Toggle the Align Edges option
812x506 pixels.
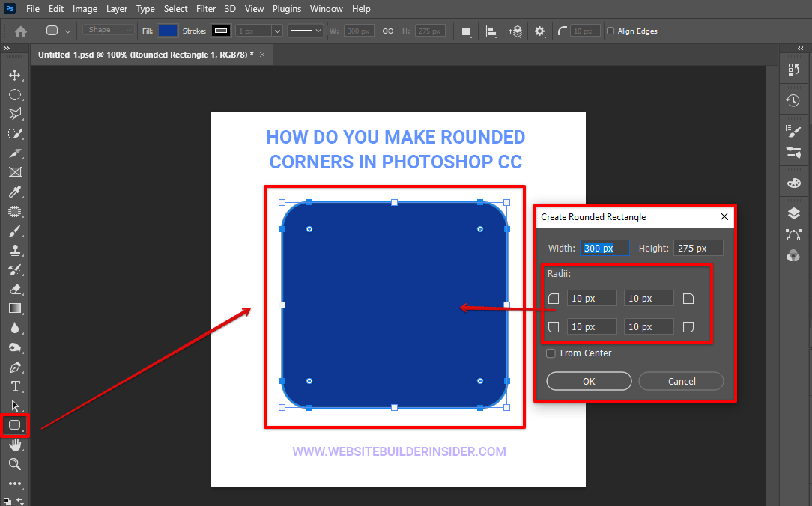(x=611, y=31)
